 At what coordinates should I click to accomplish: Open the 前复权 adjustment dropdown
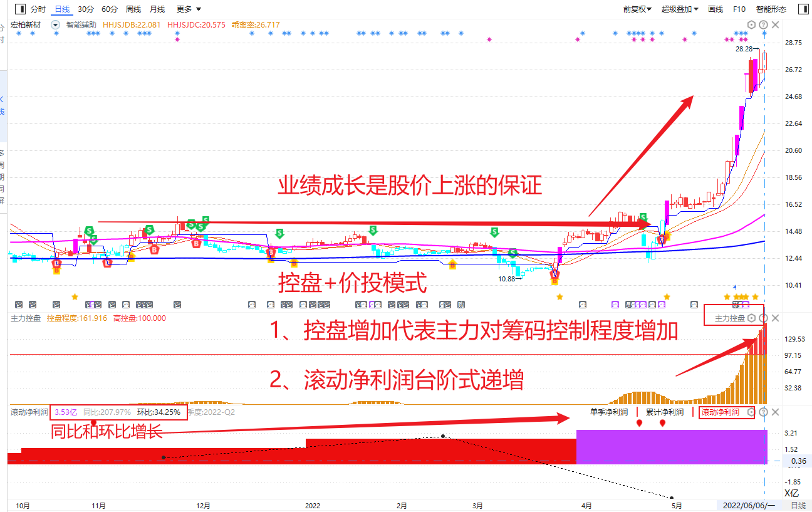(637, 9)
